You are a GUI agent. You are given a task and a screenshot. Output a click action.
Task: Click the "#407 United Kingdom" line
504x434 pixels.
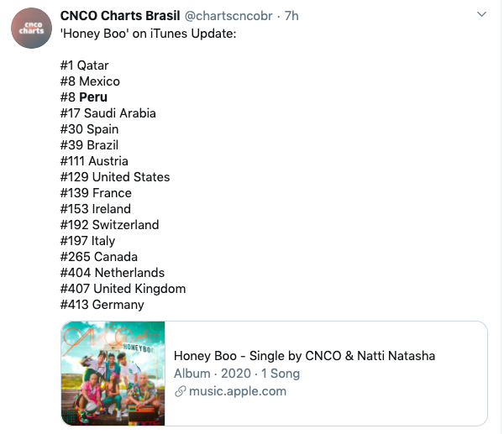[123, 289]
